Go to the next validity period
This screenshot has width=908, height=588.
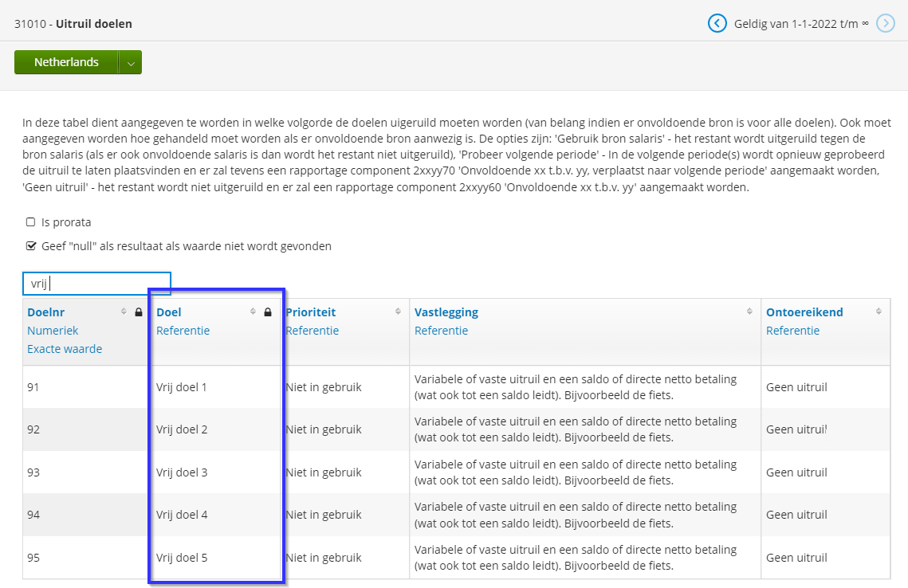[886, 23]
